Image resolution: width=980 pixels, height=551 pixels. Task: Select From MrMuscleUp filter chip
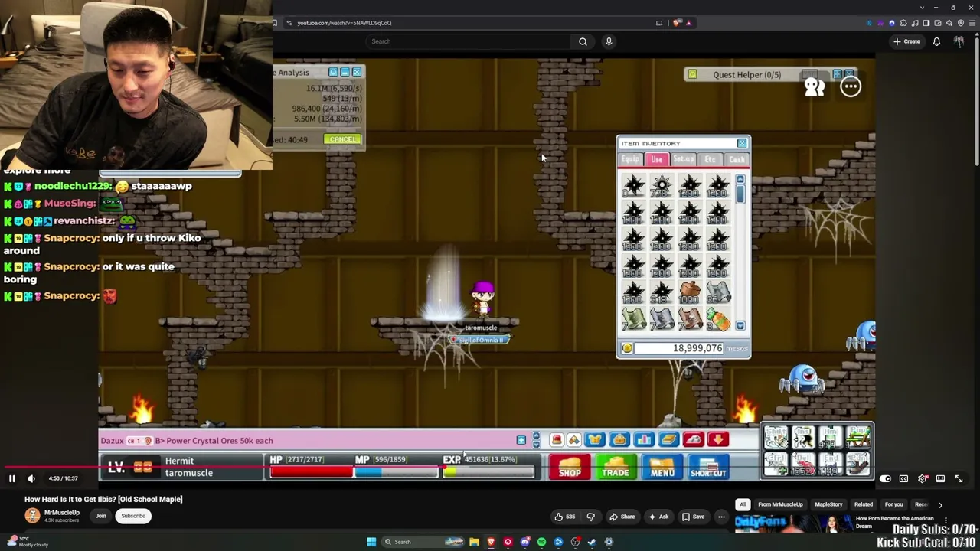(x=780, y=504)
